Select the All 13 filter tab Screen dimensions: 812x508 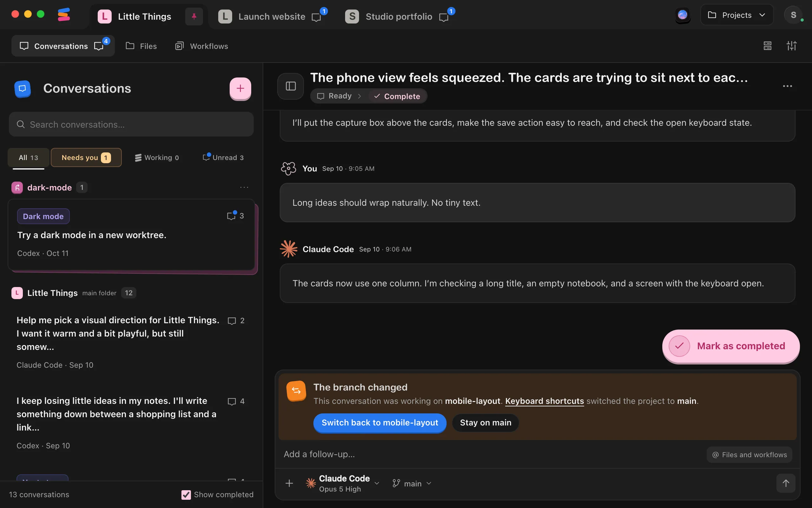29,157
